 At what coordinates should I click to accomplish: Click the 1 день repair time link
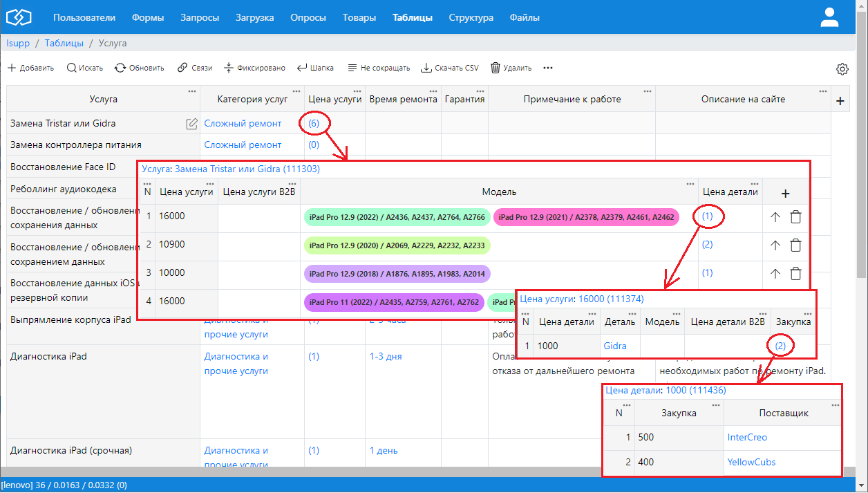384,450
